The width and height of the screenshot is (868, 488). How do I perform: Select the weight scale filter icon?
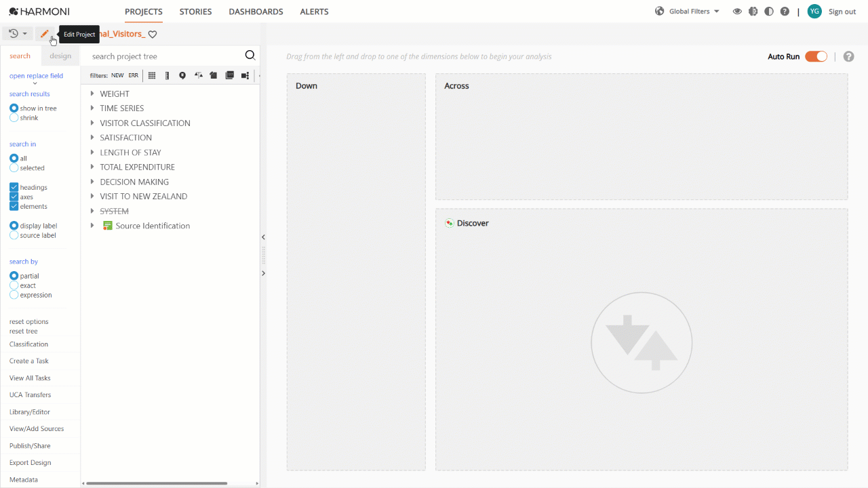pos(198,75)
